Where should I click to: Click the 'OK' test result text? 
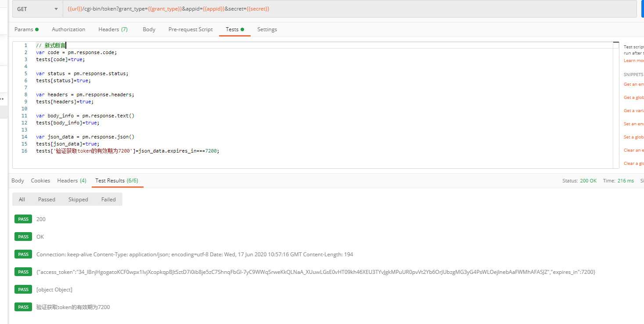(40, 237)
